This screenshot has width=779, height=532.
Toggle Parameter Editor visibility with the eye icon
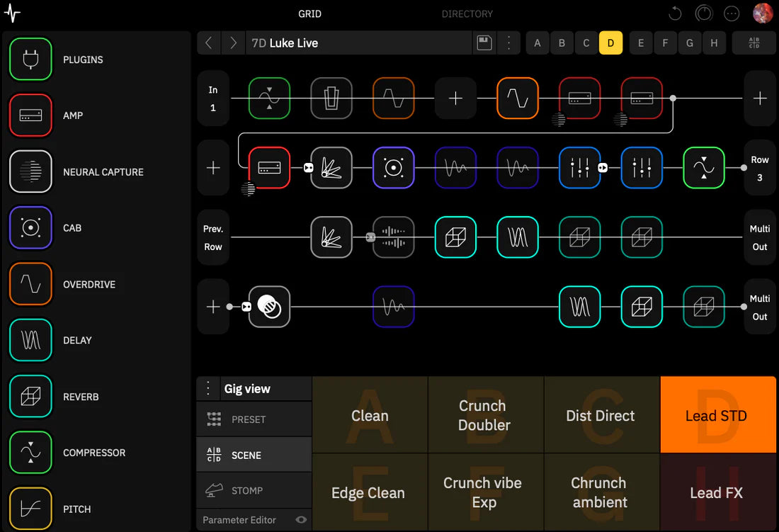300,519
